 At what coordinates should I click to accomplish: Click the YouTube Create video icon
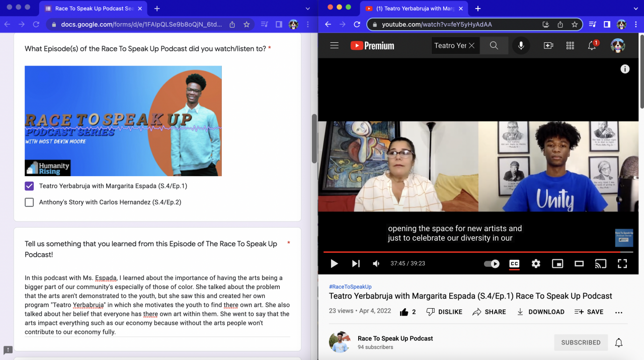coord(548,46)
